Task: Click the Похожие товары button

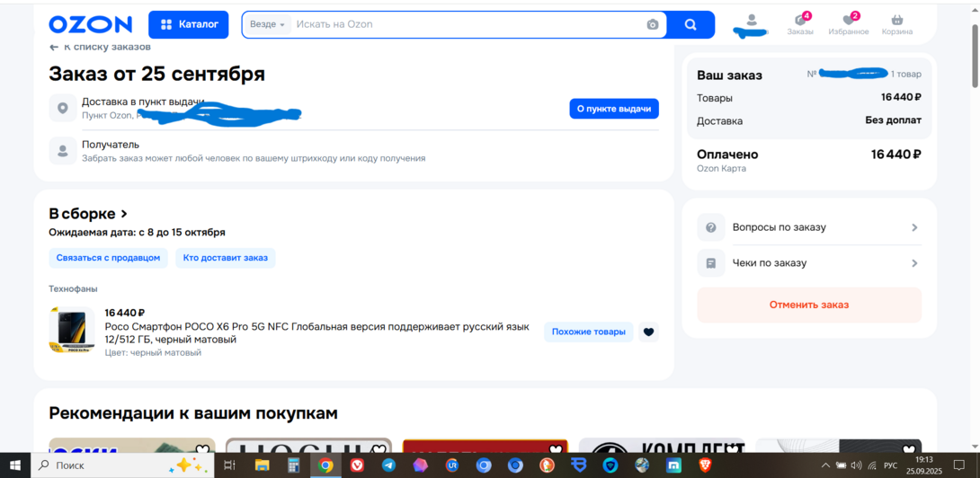Action: click(588, 332)
